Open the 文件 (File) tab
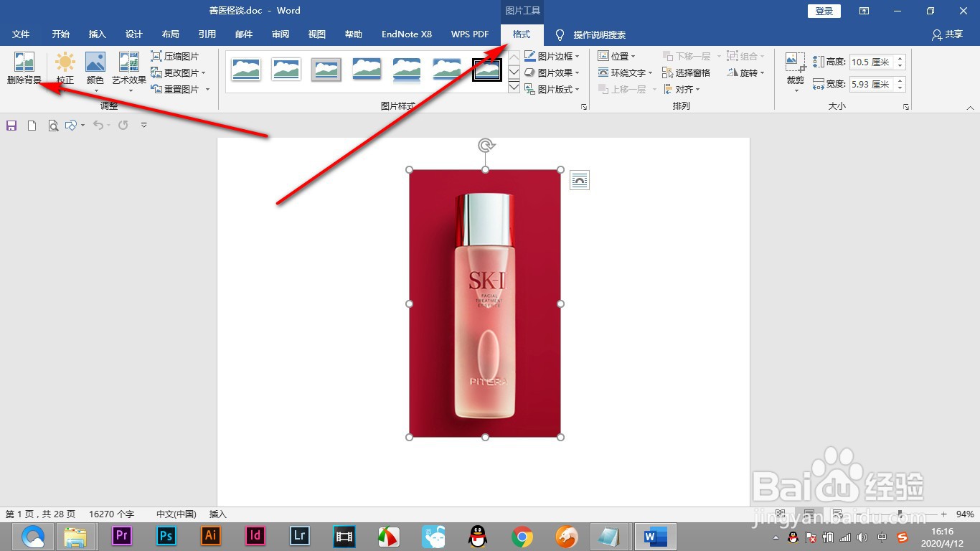 click(x=21, y=34)
